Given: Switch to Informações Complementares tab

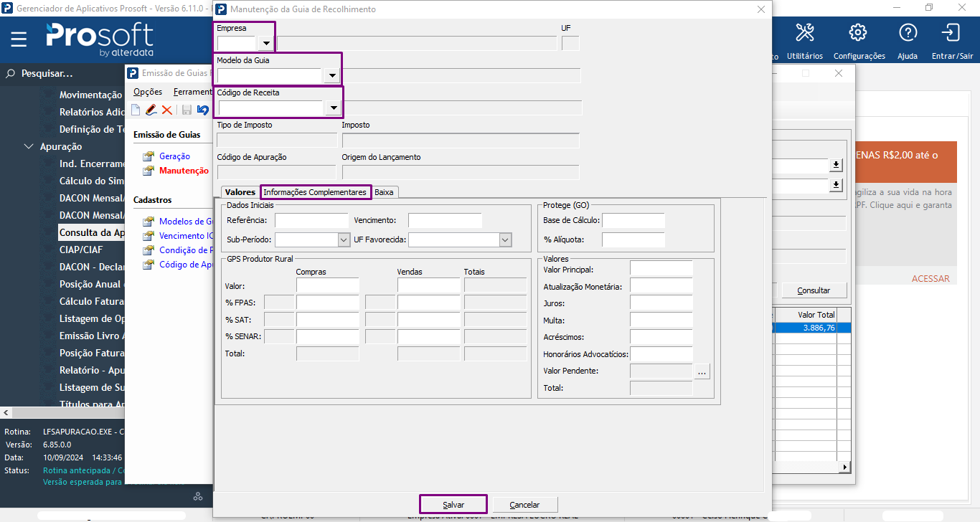Looking at the screenshot, I should click(x=315, y=192).
